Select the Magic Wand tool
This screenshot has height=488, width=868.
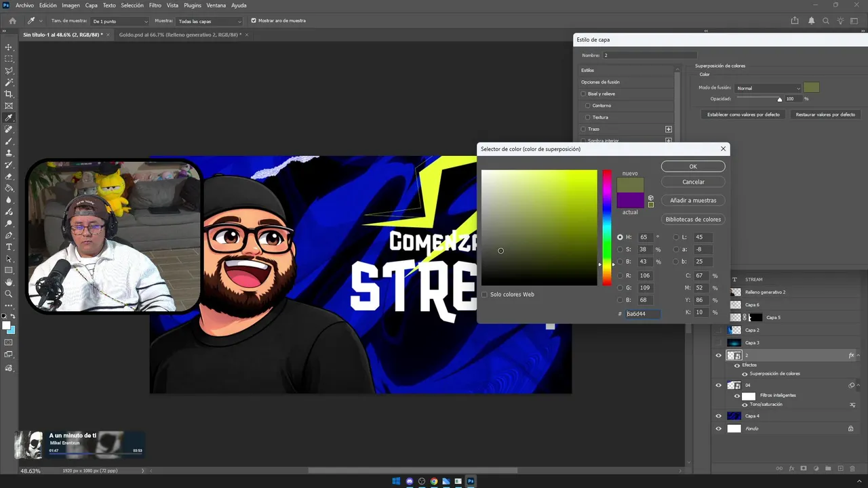[x=9, y=83]
